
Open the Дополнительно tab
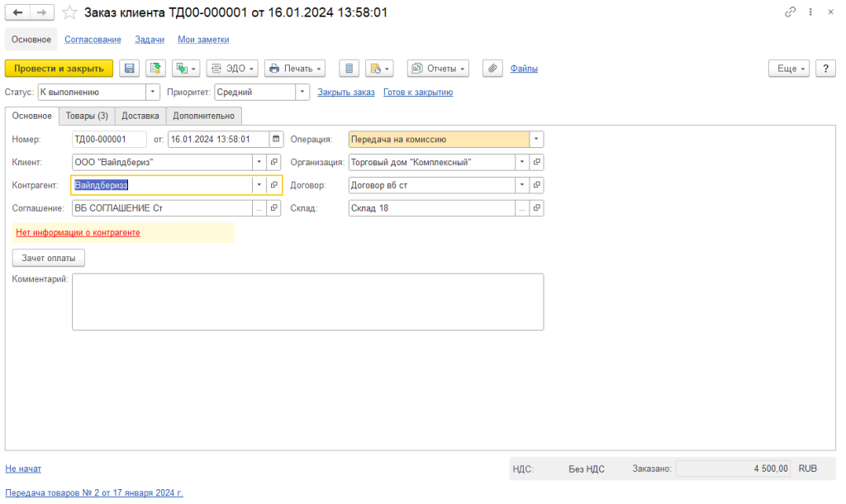pos(203,116)
